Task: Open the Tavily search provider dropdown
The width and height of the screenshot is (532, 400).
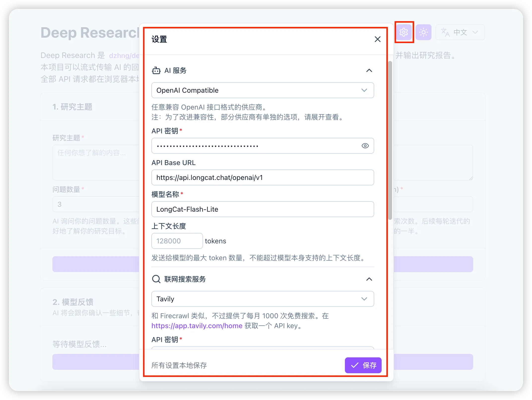Action: point(263,299)
